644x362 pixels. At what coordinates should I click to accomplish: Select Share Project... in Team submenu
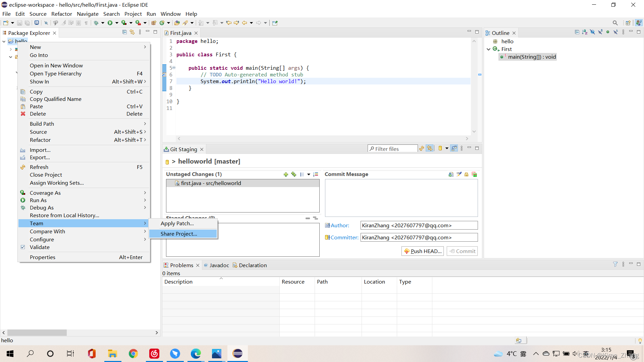coord(183,234)
